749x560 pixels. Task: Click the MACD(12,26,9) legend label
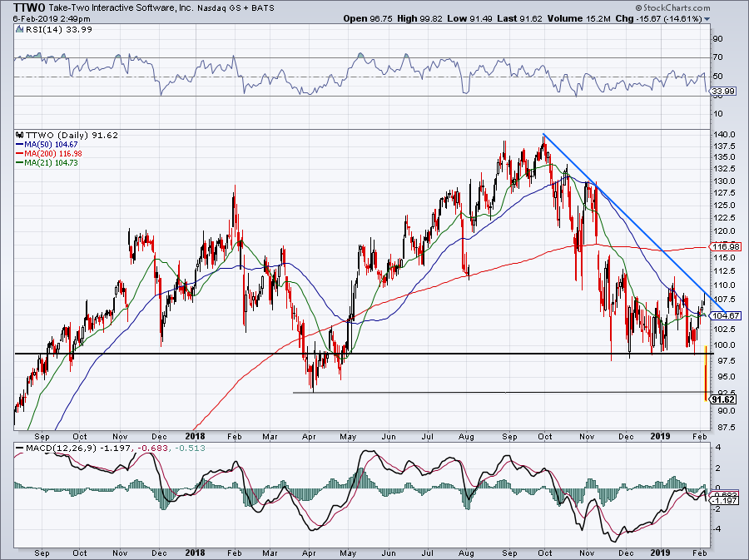[x=61, y=448]
